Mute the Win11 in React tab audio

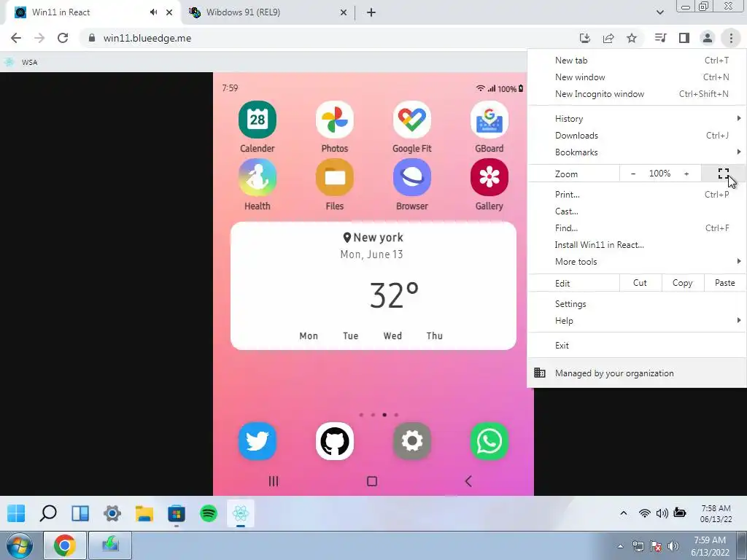[153, 12]
